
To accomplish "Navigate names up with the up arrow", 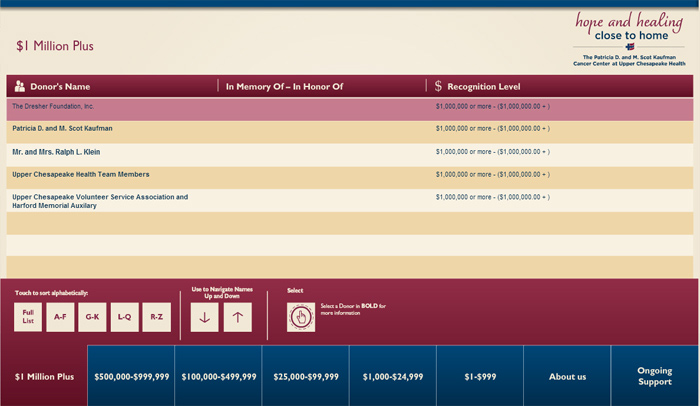I will click(238, 317).
